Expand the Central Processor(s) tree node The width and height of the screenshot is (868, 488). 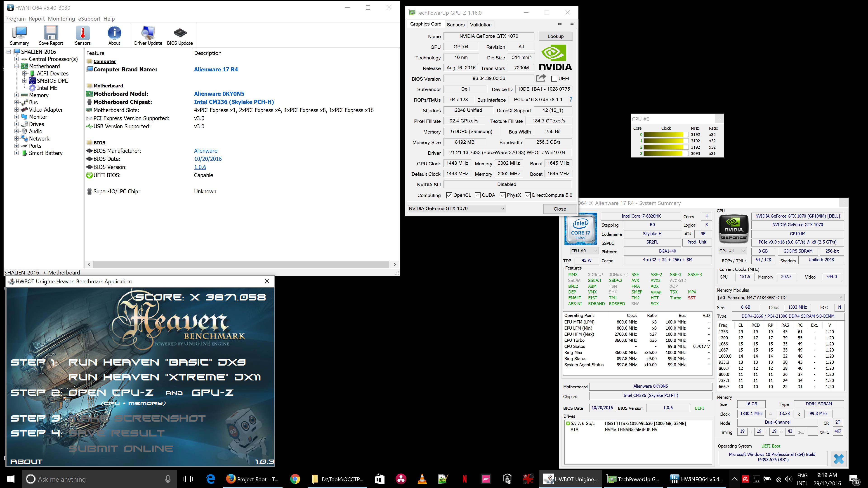[16, 59]
